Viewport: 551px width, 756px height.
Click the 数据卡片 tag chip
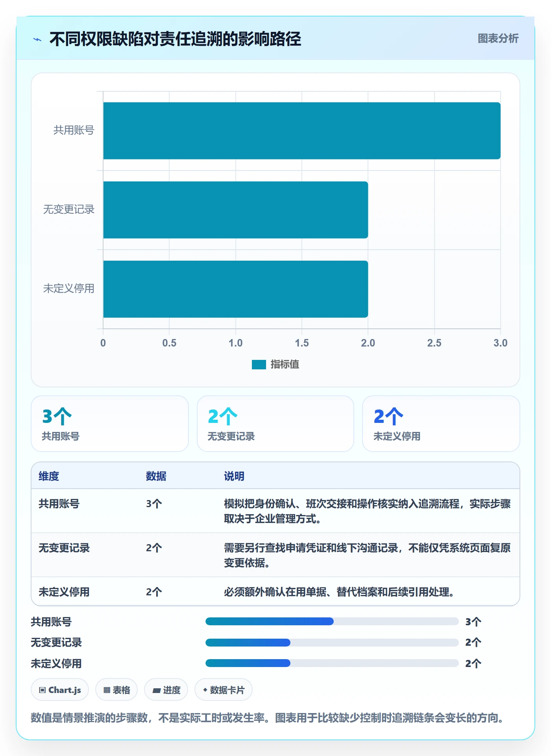pos(224,689)
